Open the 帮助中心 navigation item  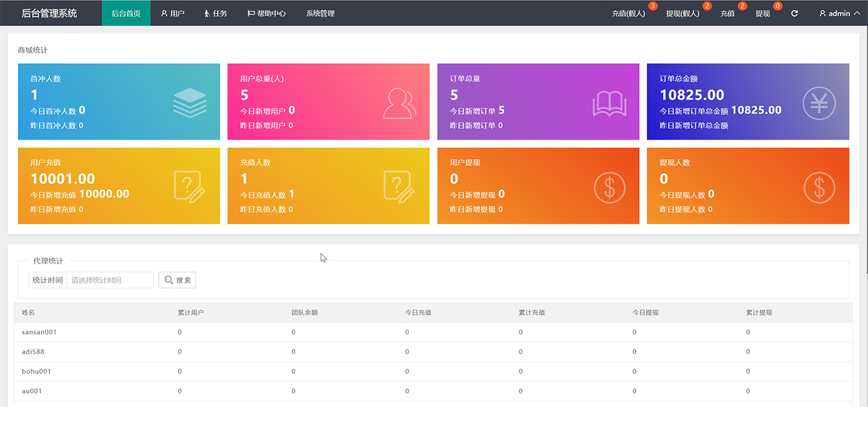click(266, 13)
